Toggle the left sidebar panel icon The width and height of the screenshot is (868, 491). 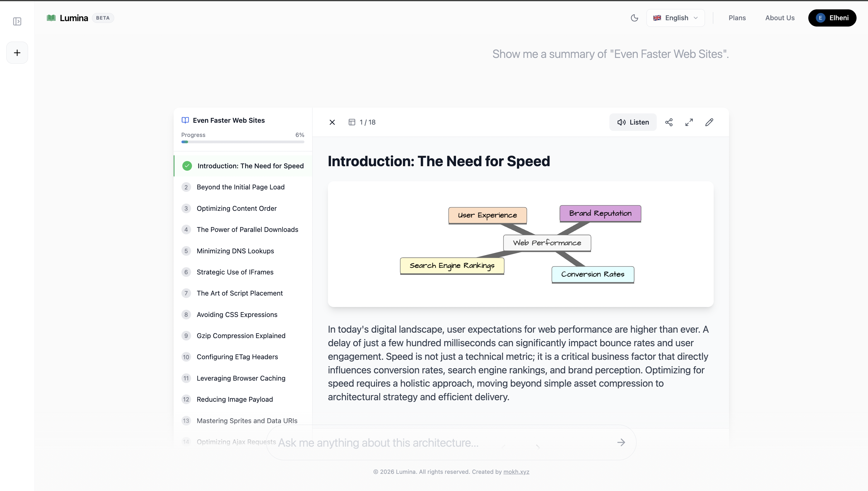17,22
